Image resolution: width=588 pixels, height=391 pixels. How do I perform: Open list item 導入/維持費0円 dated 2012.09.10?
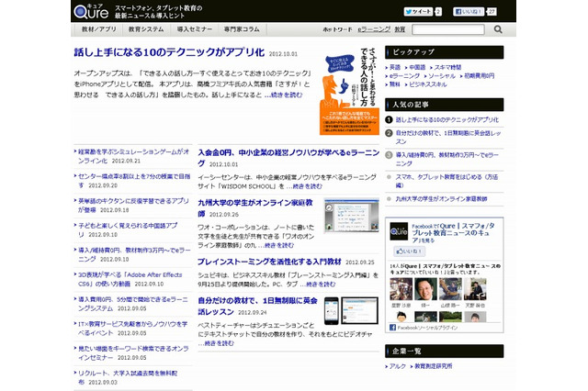click(x=133, y=254)
